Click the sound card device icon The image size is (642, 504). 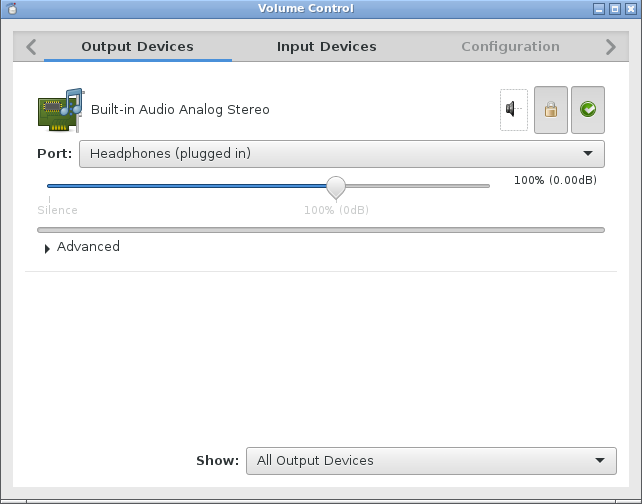tap(61, 110)
